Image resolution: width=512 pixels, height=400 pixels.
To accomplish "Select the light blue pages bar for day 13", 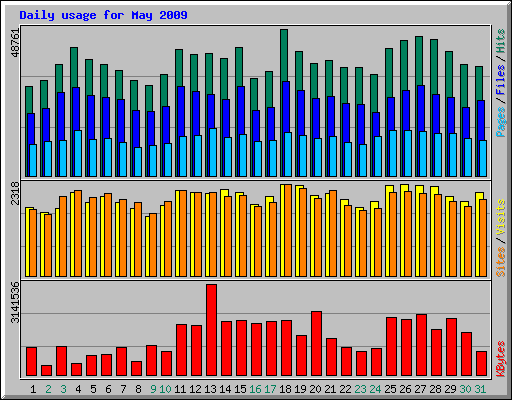I will (x=213, y=152).
